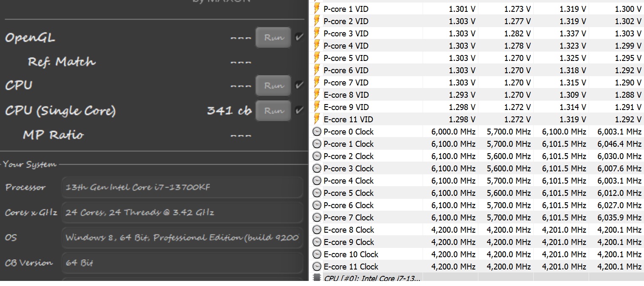Click the clock icon beside P-core 2 Clock
The image size is (644, 286).
[317, 156]
